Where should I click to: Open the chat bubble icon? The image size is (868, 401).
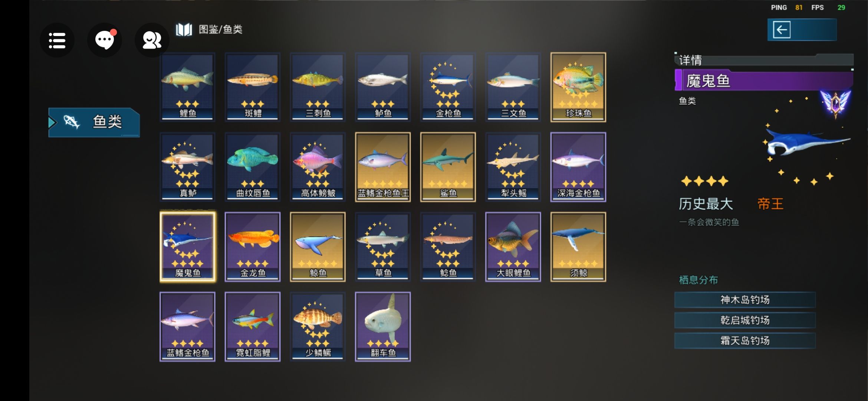pos(105,40)
